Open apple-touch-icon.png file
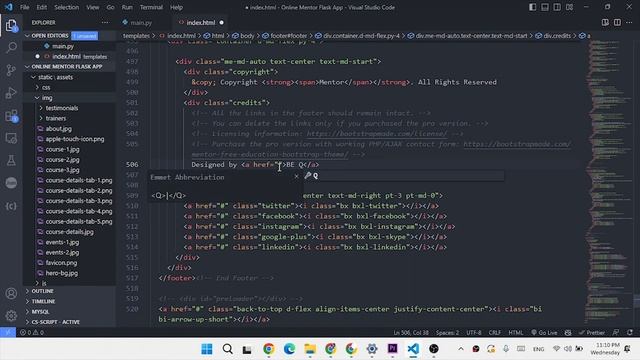 [75, 139]
